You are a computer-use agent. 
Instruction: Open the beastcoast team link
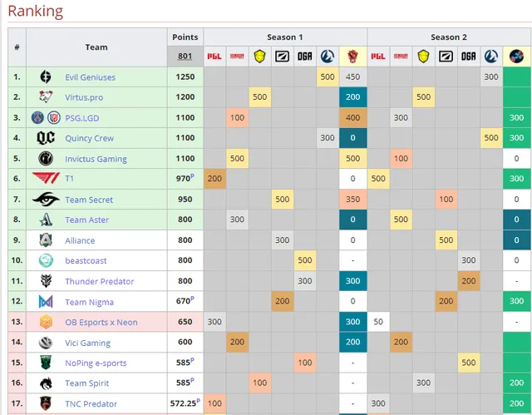pos(86,260)
